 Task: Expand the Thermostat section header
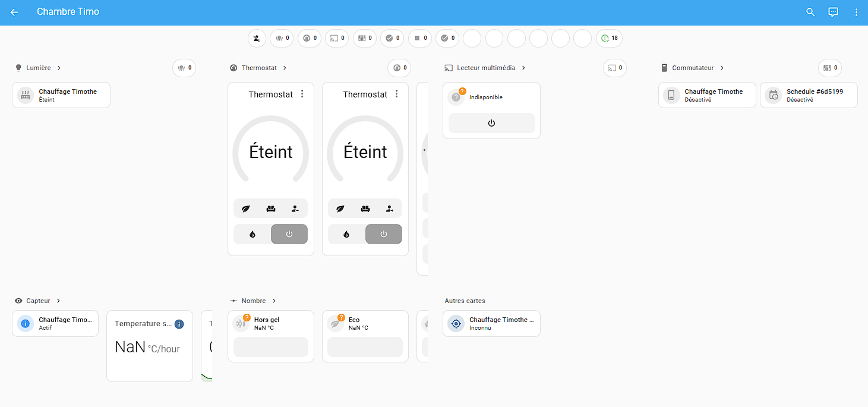coord(259,68)
